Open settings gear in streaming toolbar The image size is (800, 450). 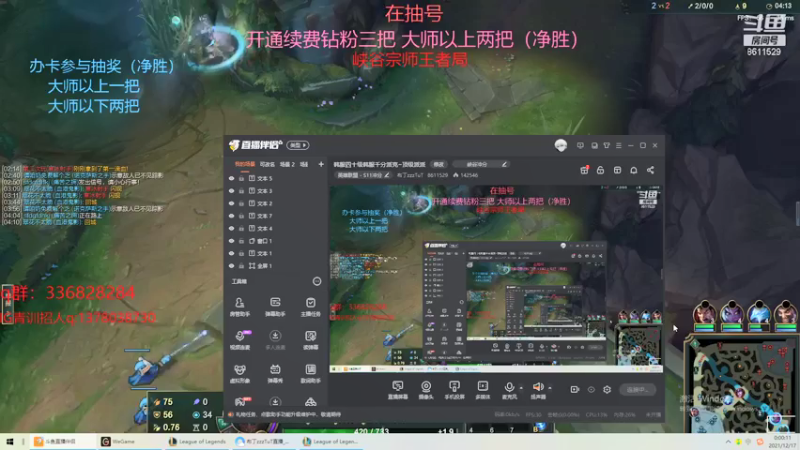pos(607,389)
